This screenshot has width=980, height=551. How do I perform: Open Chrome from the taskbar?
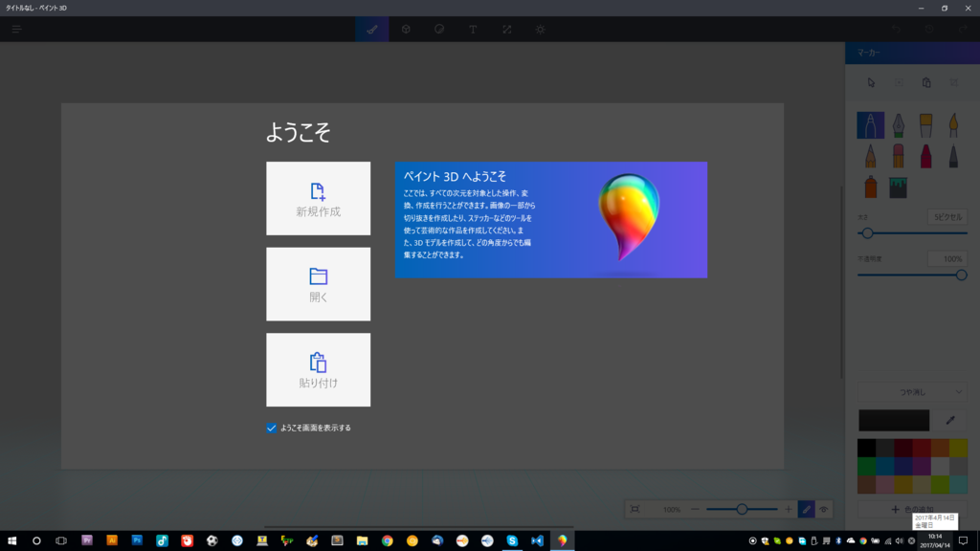[x=387, y=540]
